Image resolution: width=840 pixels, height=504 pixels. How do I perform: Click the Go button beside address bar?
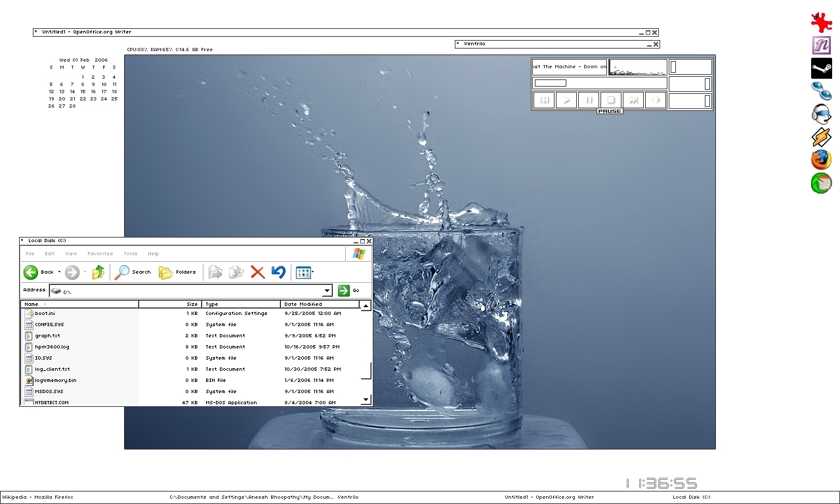pos(348,291)
